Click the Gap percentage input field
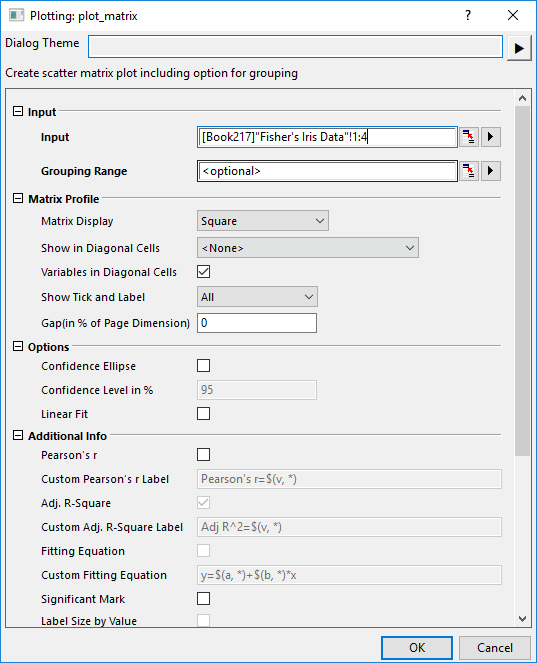 pos(257,323)
